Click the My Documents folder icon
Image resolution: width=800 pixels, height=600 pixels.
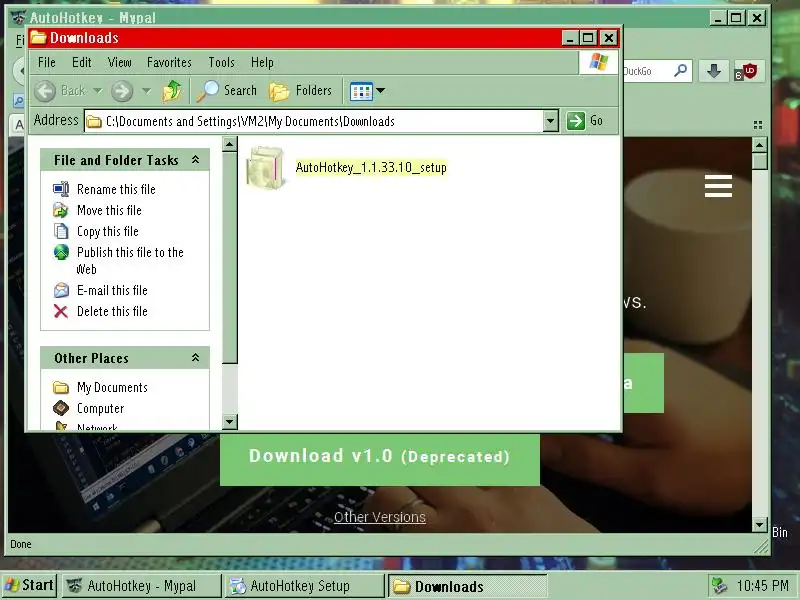[61, 387]
